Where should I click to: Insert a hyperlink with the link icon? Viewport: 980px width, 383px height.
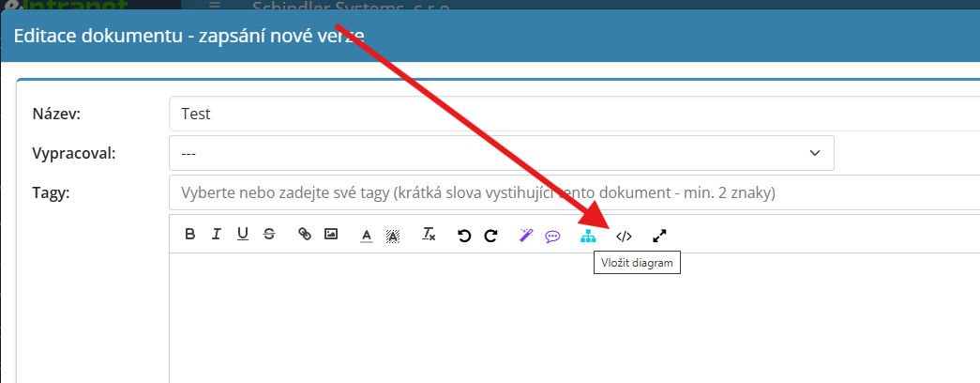pos(304,235)
